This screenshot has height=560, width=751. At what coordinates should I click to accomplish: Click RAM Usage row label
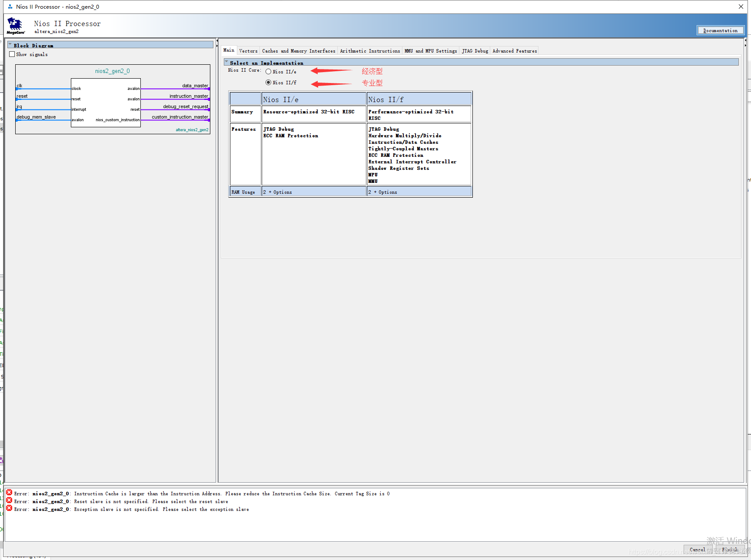243,192
